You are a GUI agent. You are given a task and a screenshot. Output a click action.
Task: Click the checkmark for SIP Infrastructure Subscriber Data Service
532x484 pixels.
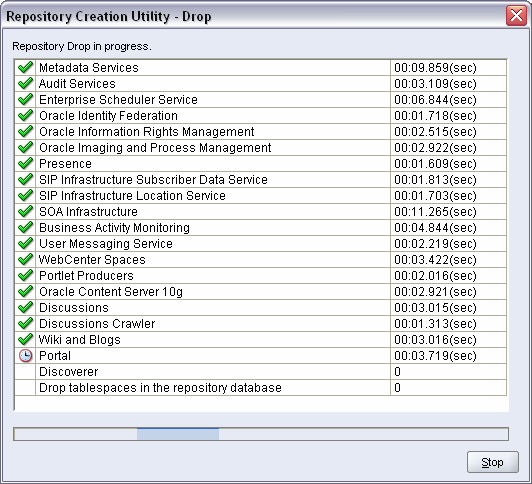tap(25, 179)
